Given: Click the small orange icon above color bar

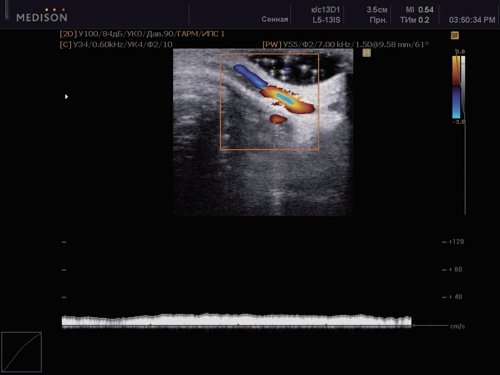Looking at the screenshot, I should point(455,35).
